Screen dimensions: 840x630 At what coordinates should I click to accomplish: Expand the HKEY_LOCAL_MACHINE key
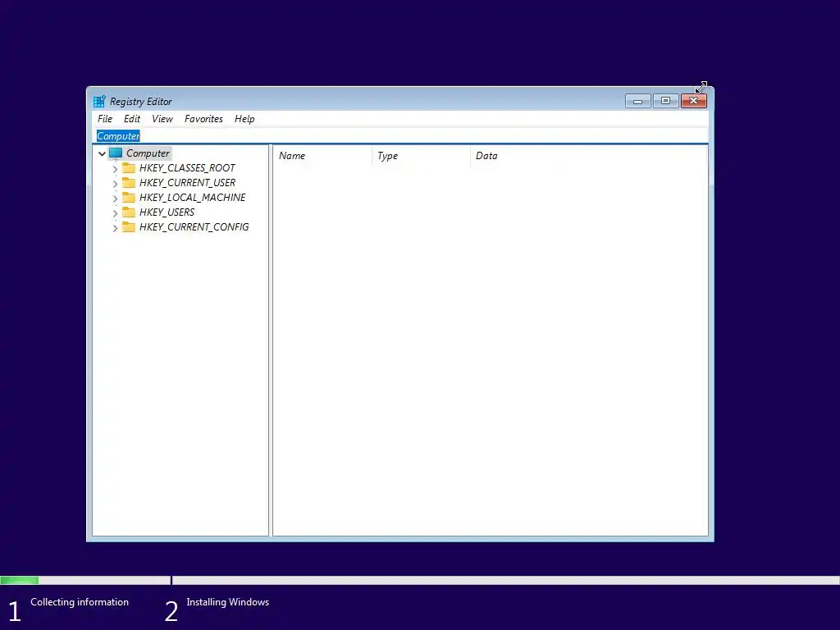115,199
